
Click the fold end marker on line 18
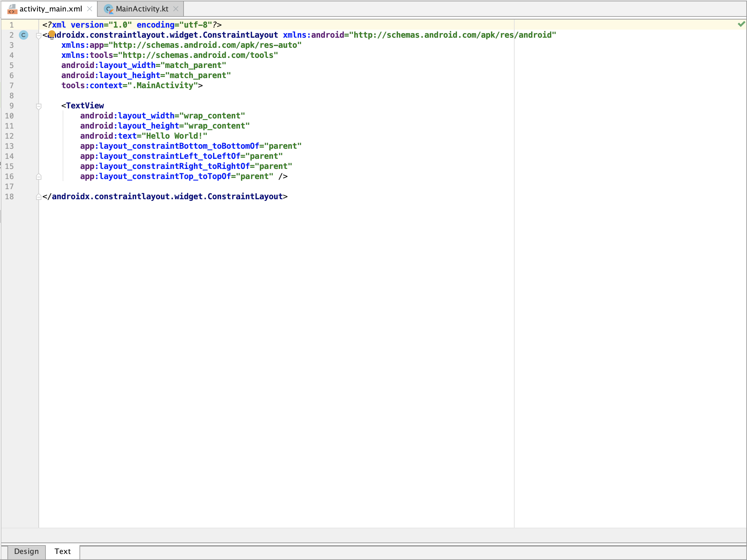[38, 197]
